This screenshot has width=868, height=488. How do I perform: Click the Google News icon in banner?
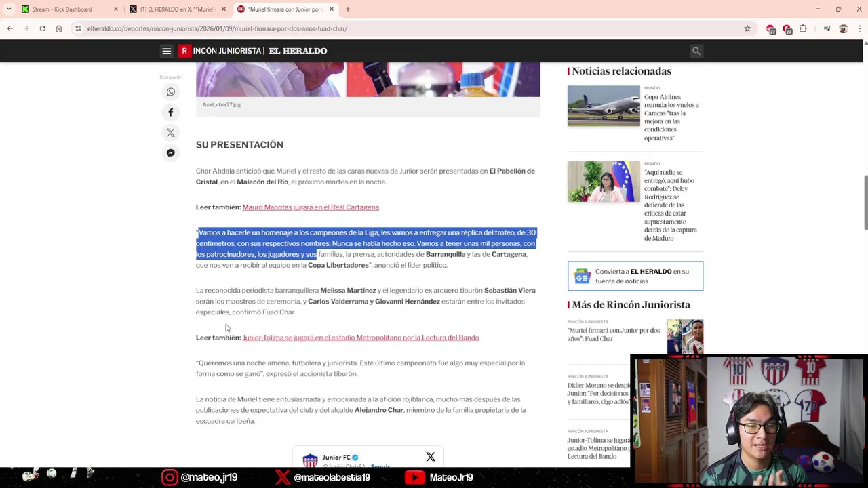582,276
